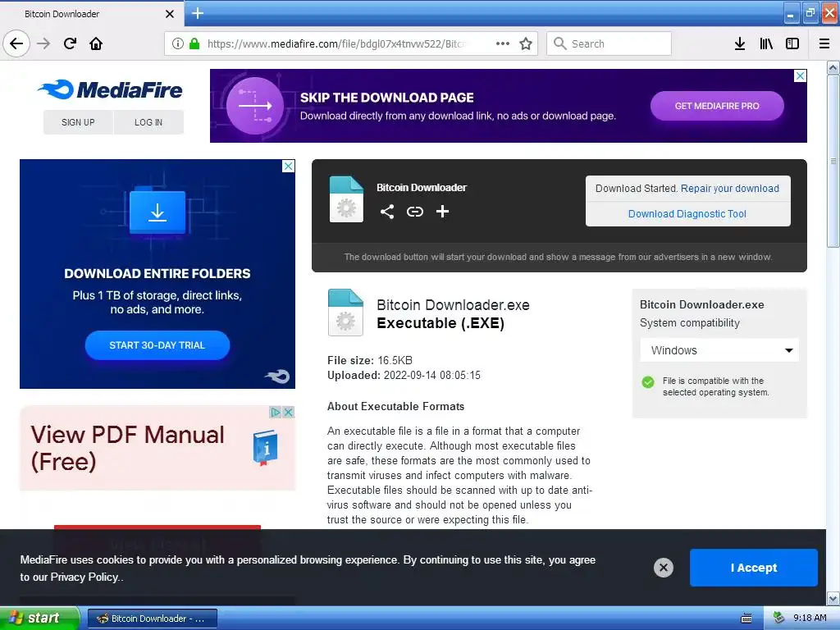Screen dimensions: 840x630
Task: Click the Executable (.EXE) heading
Action: (x=441, y=323)
